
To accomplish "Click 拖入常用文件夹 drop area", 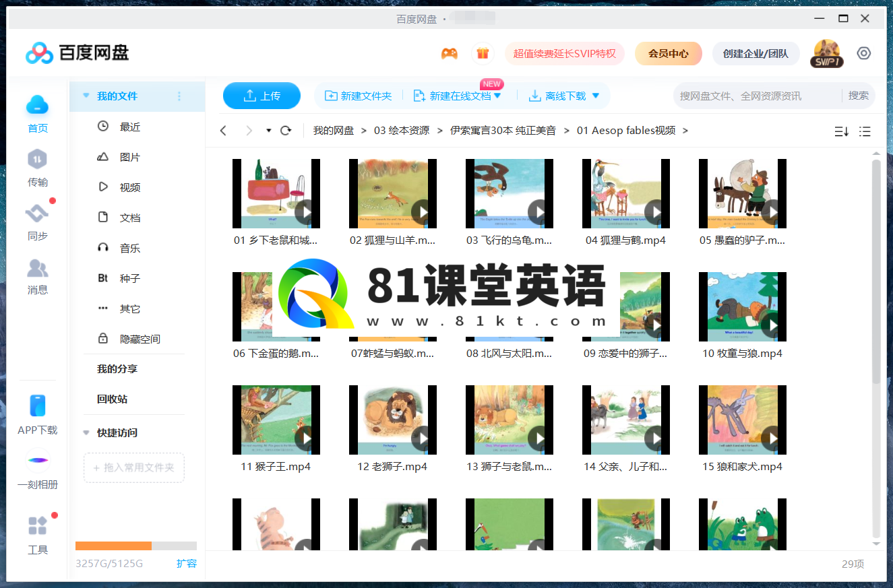I will tap(134, 467).
